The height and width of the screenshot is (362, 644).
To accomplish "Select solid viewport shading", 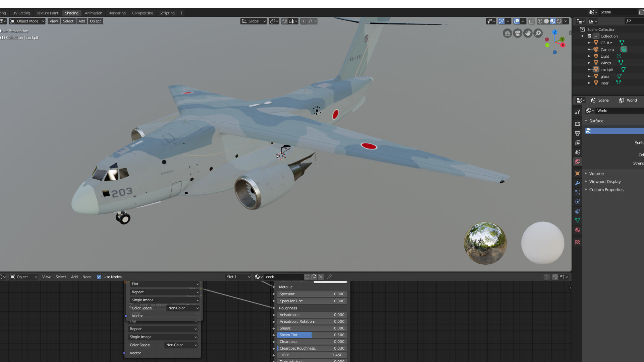I will 546,21.
